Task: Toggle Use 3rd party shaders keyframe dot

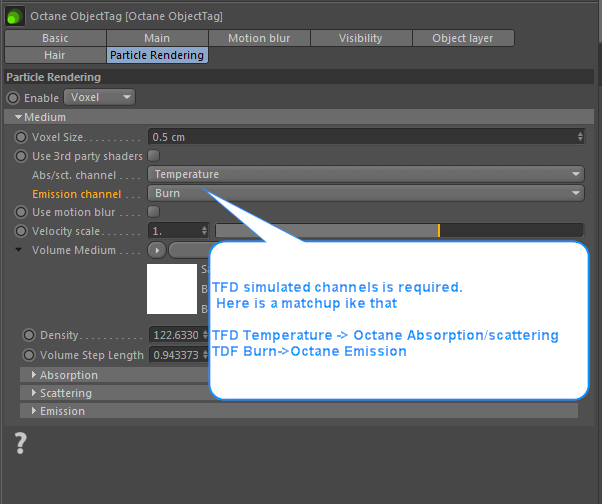Action: pyautogui.click(x=21, y=156)
